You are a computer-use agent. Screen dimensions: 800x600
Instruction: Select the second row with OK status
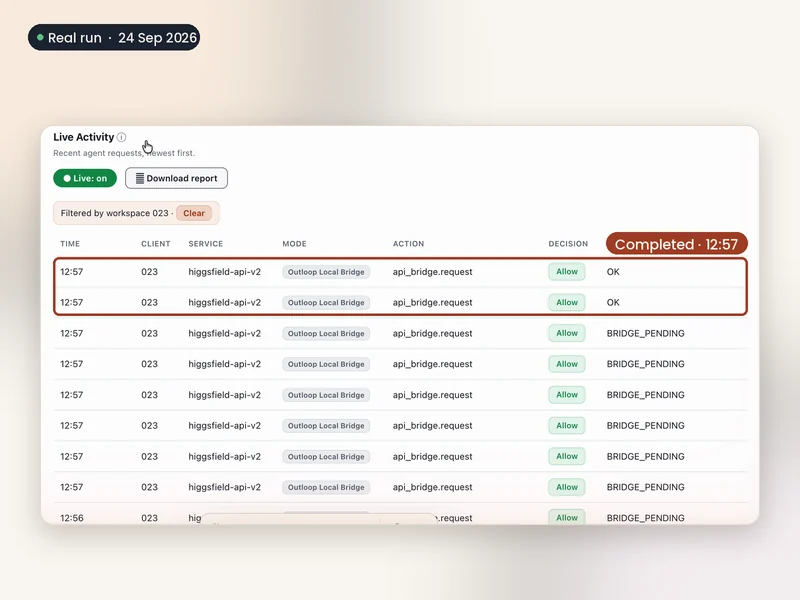pyautogui.click(x=401, y=302)
